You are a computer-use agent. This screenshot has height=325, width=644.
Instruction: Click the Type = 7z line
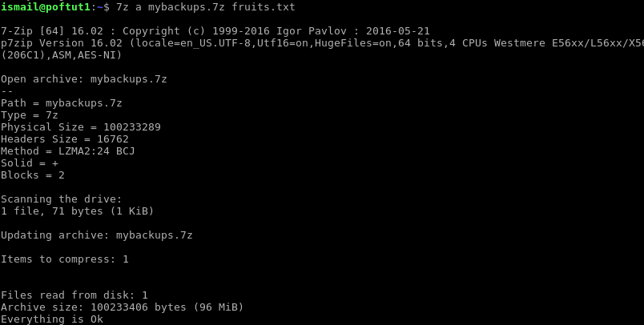(29, 115)
